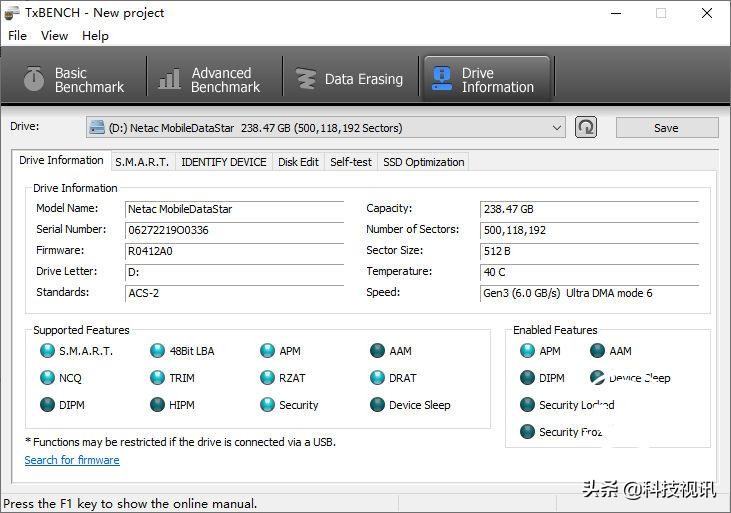Click the S.M.A.R.T. supported feature indicator
Viewport: 731px width, 513px height.
click(x=47, y=351)
